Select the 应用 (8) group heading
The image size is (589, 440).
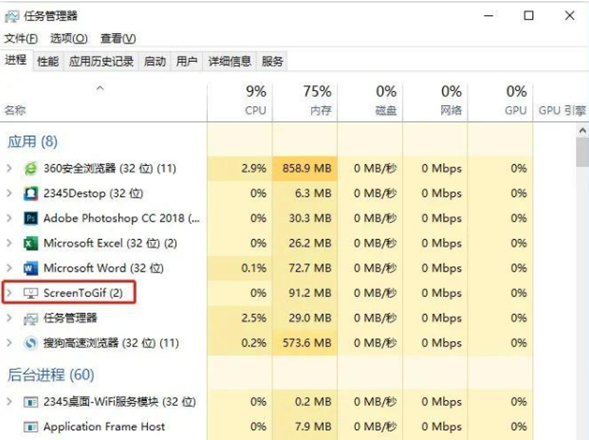click(33, 142)
